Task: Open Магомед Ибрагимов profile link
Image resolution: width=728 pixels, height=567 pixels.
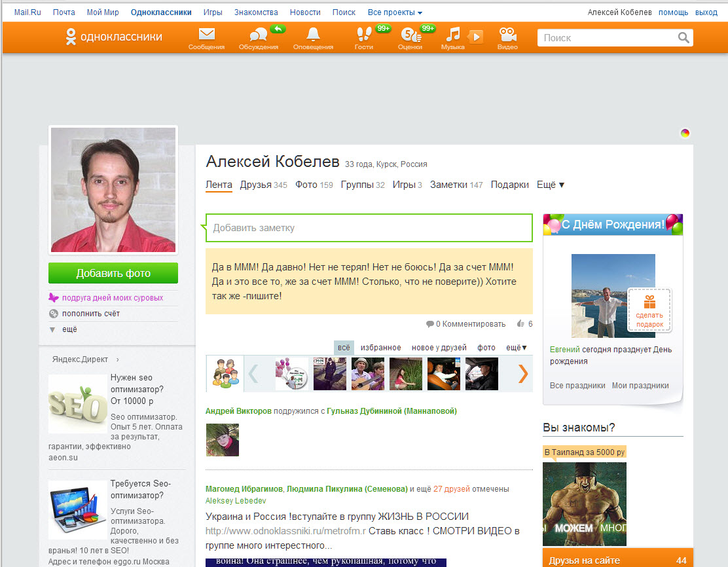Action: (244, 489)
